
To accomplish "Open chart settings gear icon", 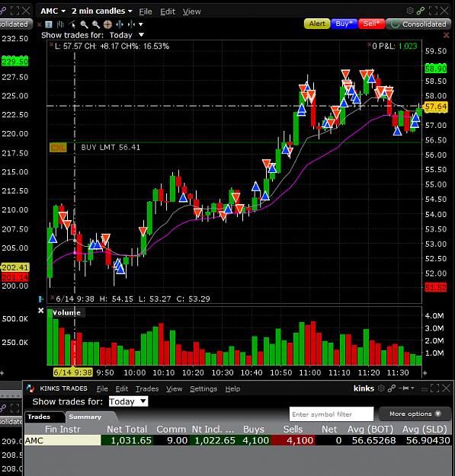I will coord(410,11).
